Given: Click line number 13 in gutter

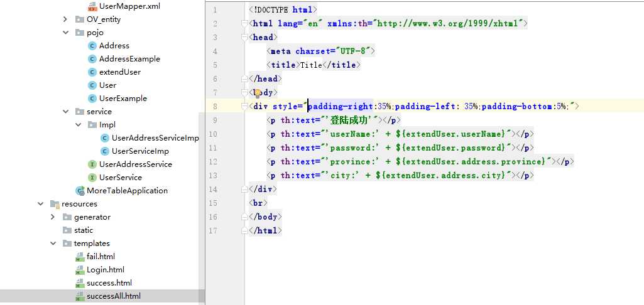Looking at the screenshot, I should coord(213,175).
